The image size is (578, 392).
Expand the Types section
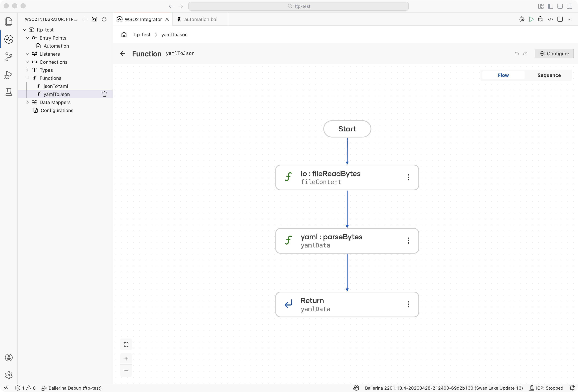pyautogui.click(x=28, y=70)
